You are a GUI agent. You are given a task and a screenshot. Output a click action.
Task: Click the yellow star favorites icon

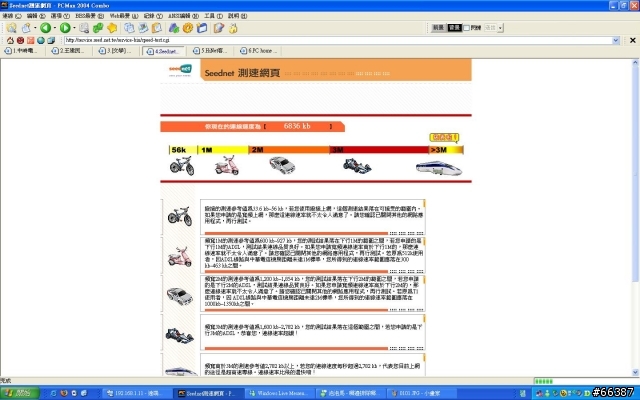tap(112, 28)
